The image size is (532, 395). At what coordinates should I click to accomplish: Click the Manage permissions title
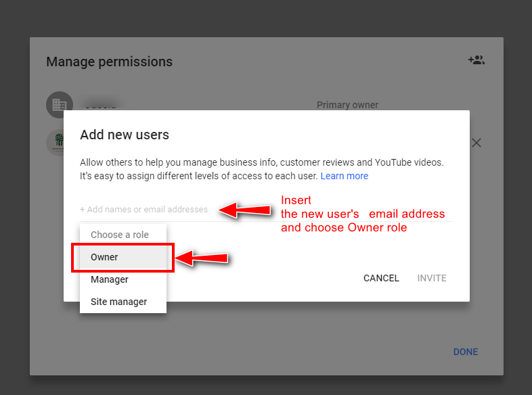109,62
